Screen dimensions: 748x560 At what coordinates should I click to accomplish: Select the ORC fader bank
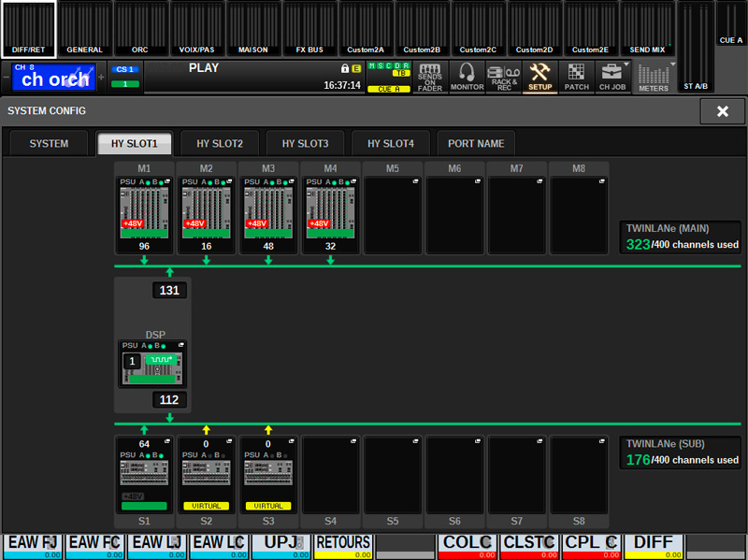point(140,29)
